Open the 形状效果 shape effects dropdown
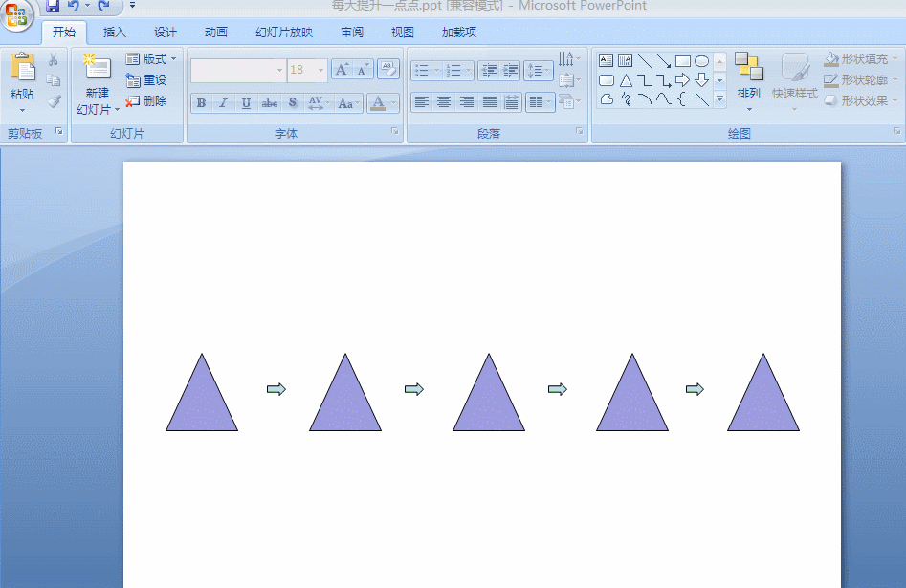 861,100
